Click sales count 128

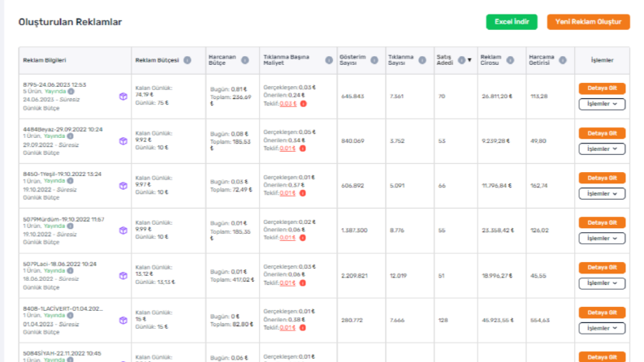click(x=443, y=321)
